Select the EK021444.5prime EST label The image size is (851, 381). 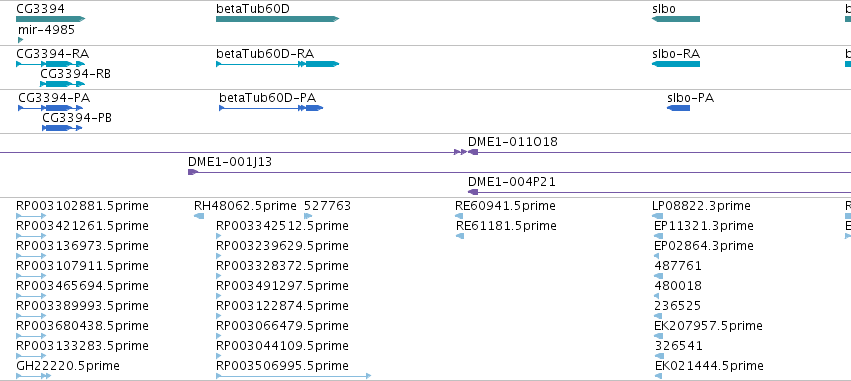(709, 365)
